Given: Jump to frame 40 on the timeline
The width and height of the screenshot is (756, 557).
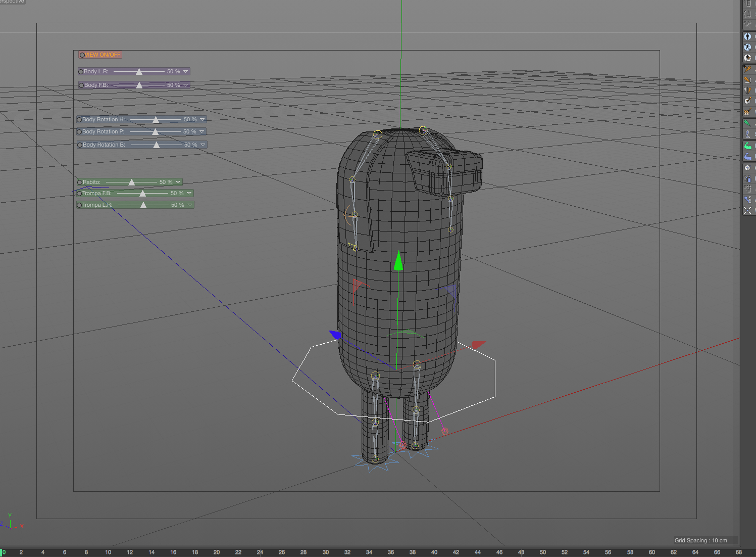Looking at the screenshot, I should tap(434, 552).
